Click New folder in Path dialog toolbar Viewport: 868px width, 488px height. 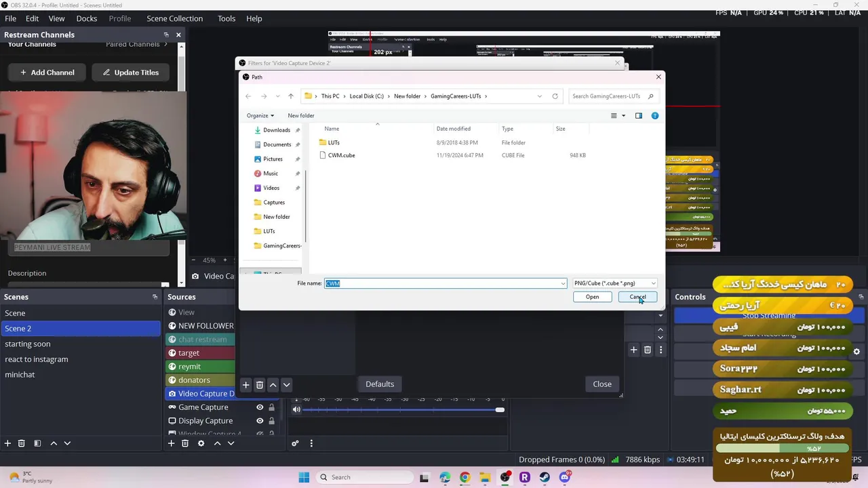coord(301,116)
